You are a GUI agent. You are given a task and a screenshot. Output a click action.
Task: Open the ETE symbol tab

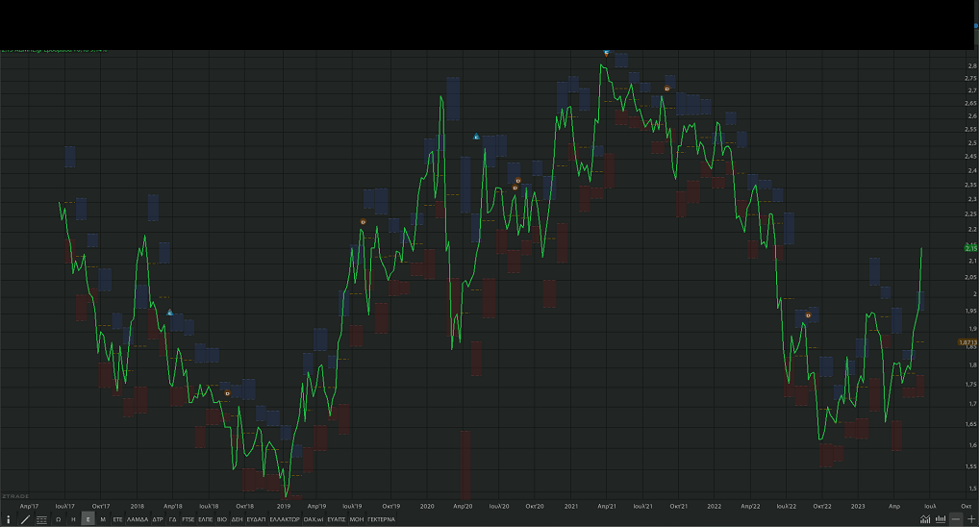pos(117,519)
